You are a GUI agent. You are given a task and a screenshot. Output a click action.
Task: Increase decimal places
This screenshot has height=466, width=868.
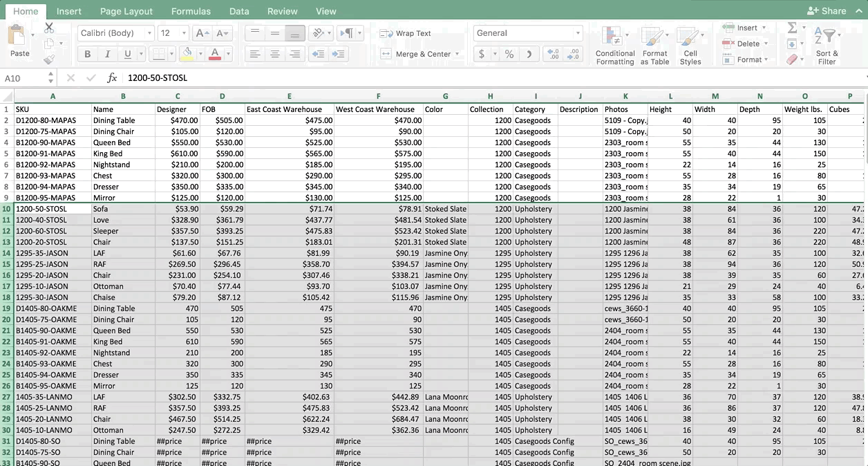(x=553, y=54)
